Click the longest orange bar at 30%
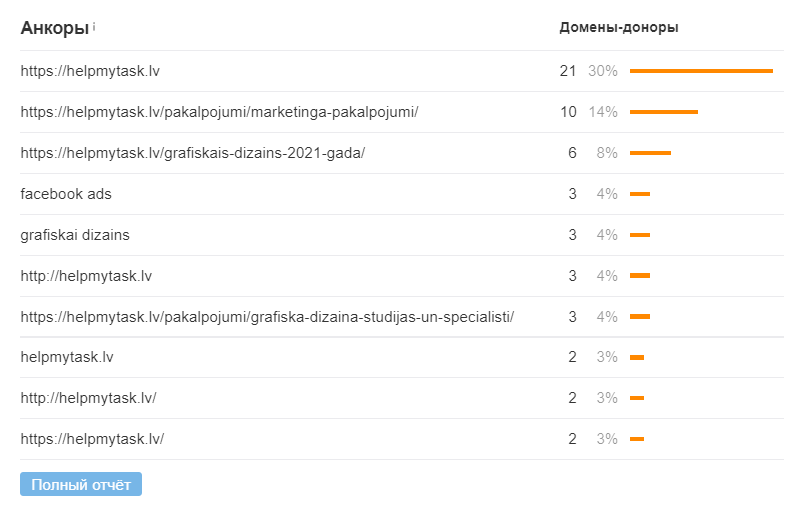 [x=701, y=71]
